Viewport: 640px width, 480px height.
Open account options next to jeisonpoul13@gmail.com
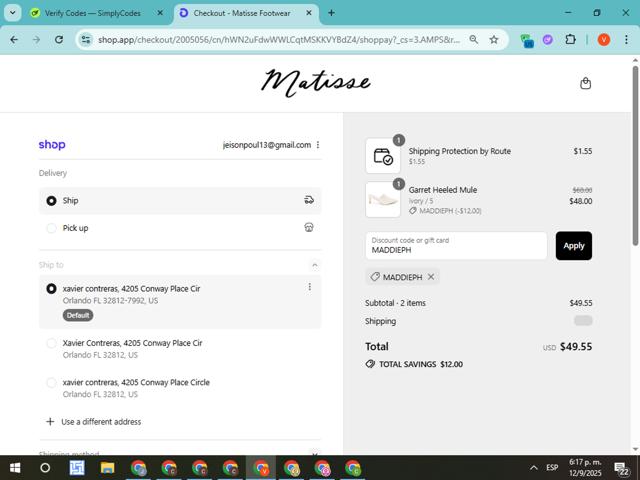coord(318,145)
